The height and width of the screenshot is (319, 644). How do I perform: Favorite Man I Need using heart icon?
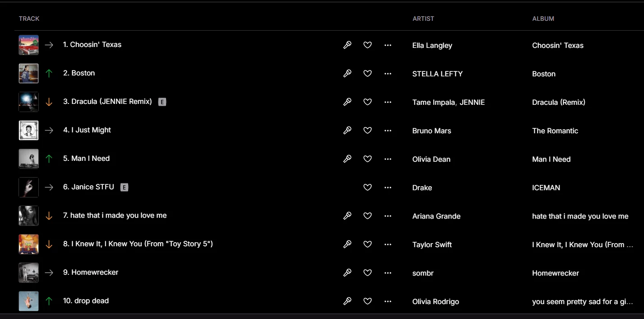pyautogui.click(x=367, y=159)
